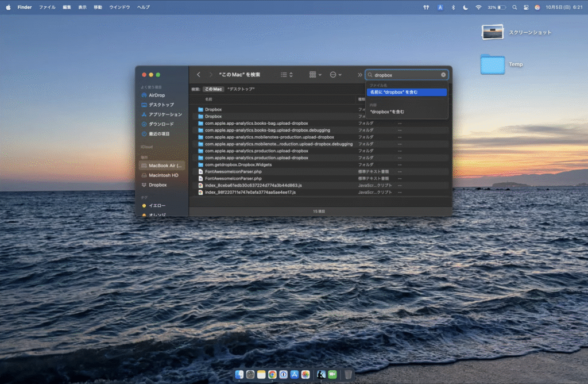Toggle the Focus moon icon in menu bar

click(x=465, y=7)
